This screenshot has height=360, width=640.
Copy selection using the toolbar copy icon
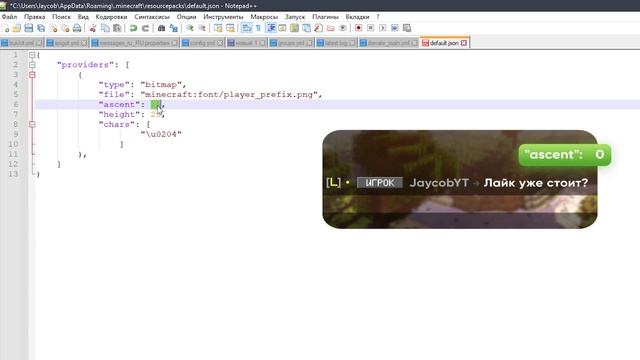(105, 28)
